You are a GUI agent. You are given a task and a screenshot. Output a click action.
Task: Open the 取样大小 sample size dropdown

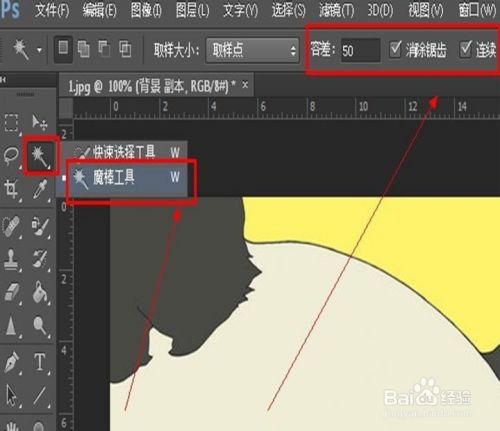[x=252, y=50]
